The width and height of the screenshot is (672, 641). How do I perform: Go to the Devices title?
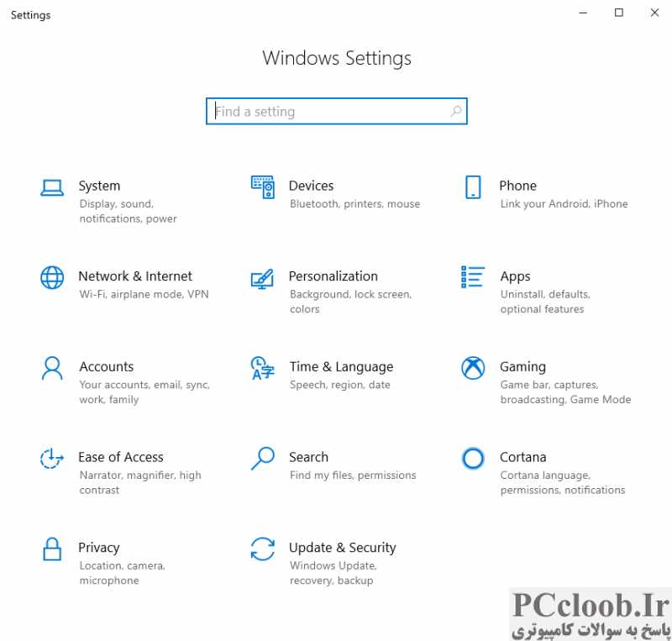click(311, 186)
